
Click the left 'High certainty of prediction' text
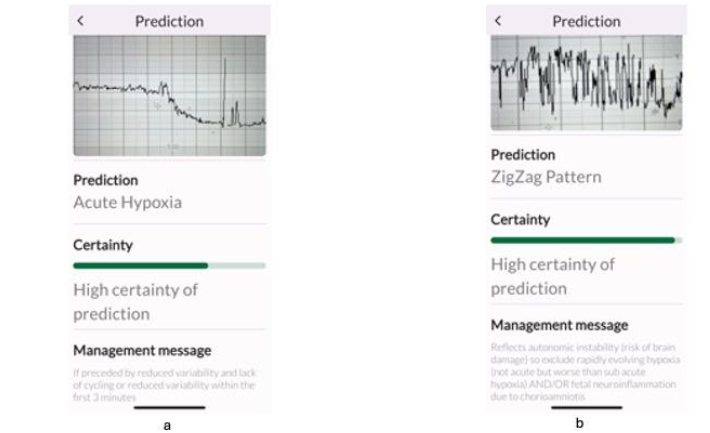pos(135,301)
